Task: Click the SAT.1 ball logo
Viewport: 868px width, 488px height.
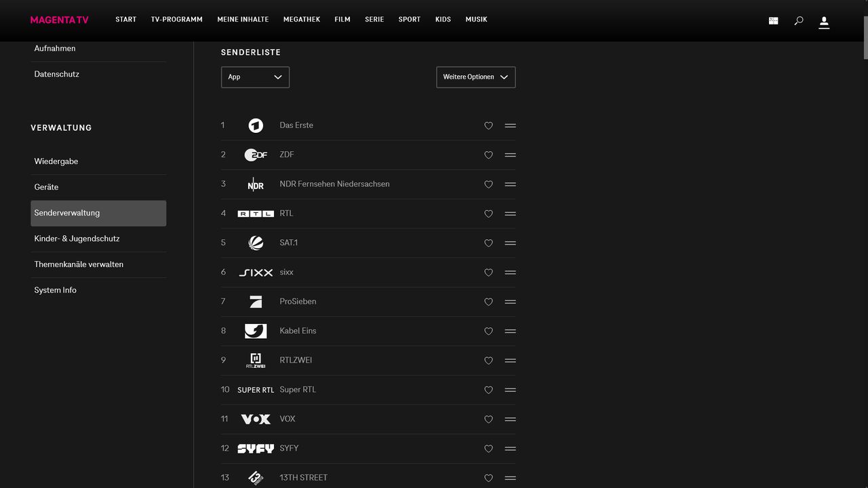Action: [x=256, y=243]
